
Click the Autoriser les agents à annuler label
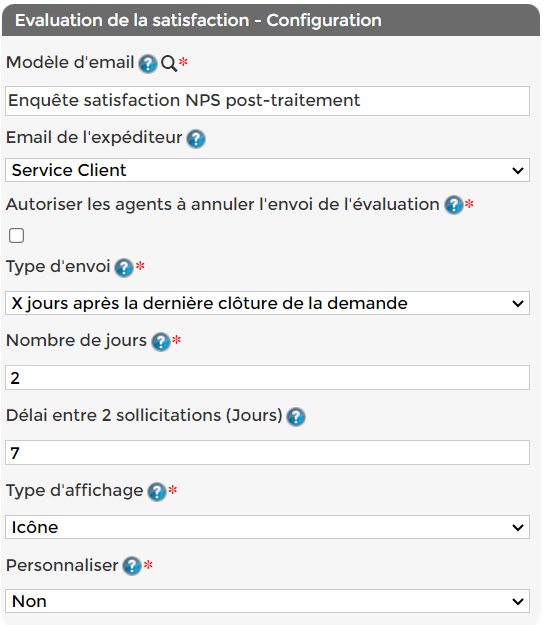point(222,204)
